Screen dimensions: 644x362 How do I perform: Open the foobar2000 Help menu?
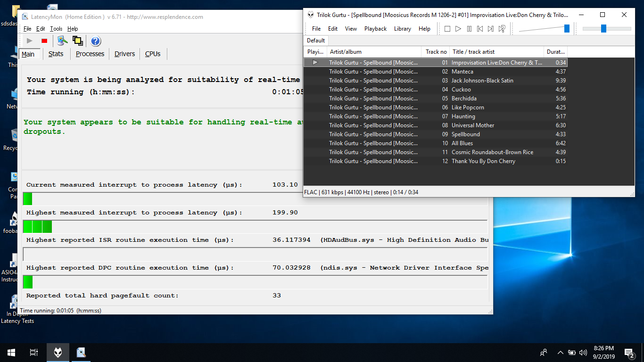click(424, 29)
